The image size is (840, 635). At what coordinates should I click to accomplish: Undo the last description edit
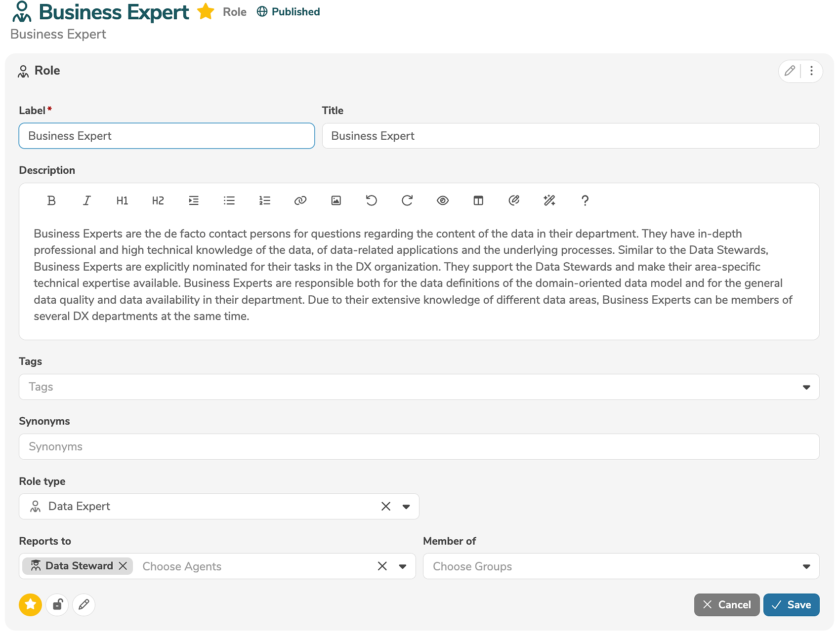pyautogui.click(x=372, y=200)
